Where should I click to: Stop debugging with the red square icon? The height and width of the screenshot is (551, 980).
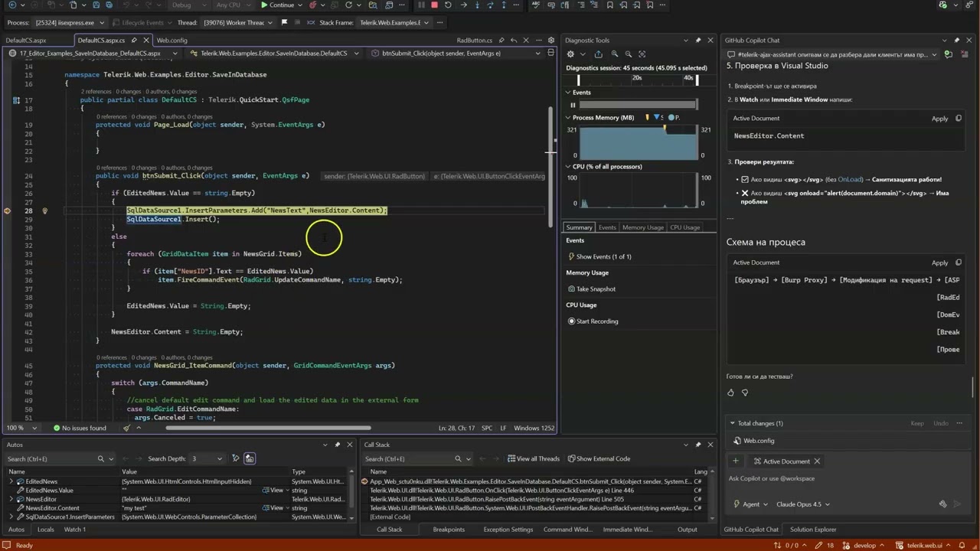(434, 5)
